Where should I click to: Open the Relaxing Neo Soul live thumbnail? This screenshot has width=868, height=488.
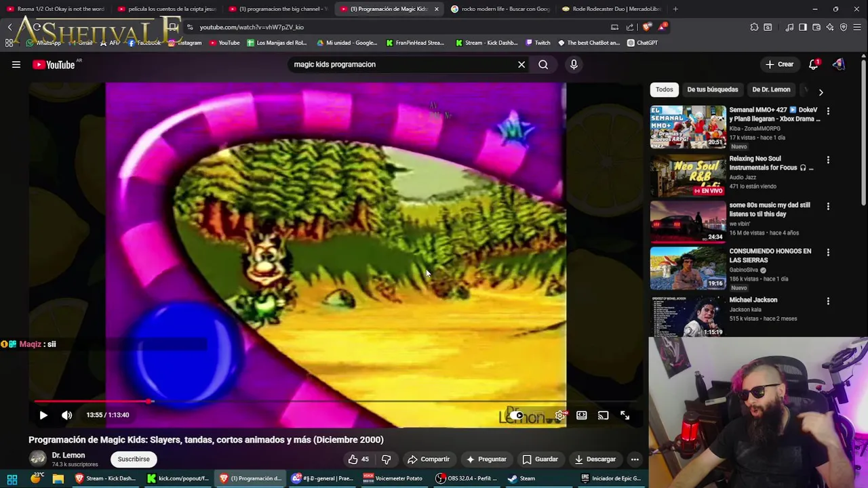(688, 176)
